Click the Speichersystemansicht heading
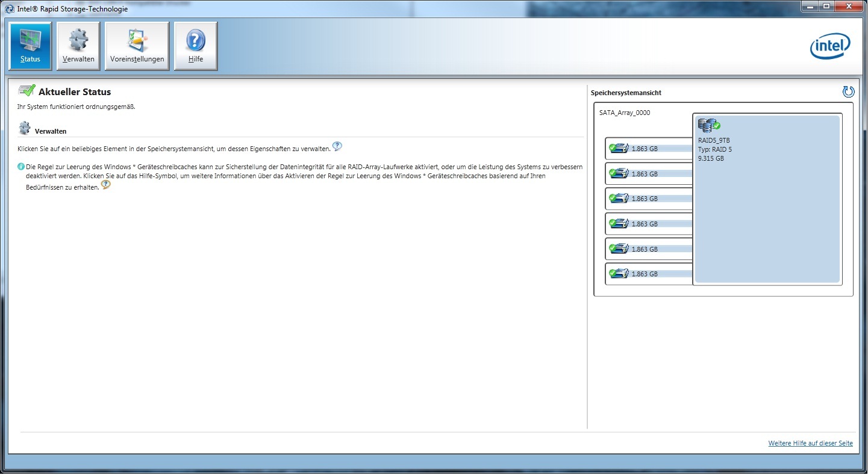Viewport: 868px width, 475px height. 626,93
